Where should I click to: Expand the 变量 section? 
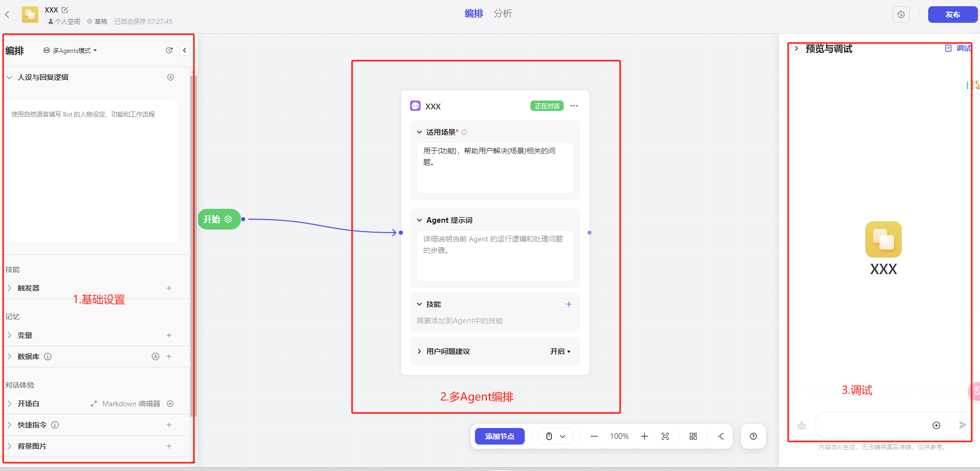(x=9, y=335)
